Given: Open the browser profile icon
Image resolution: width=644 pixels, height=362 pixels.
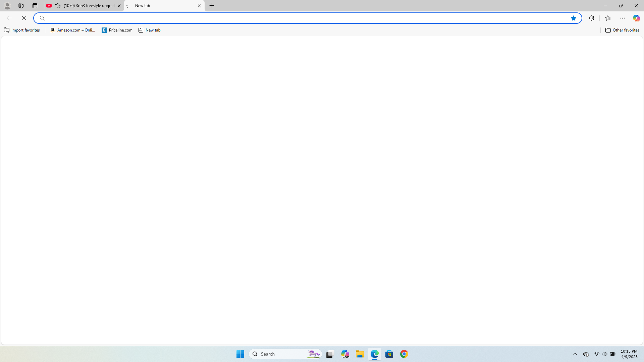Looking at the screenshot, I should (x=7, y=6).
